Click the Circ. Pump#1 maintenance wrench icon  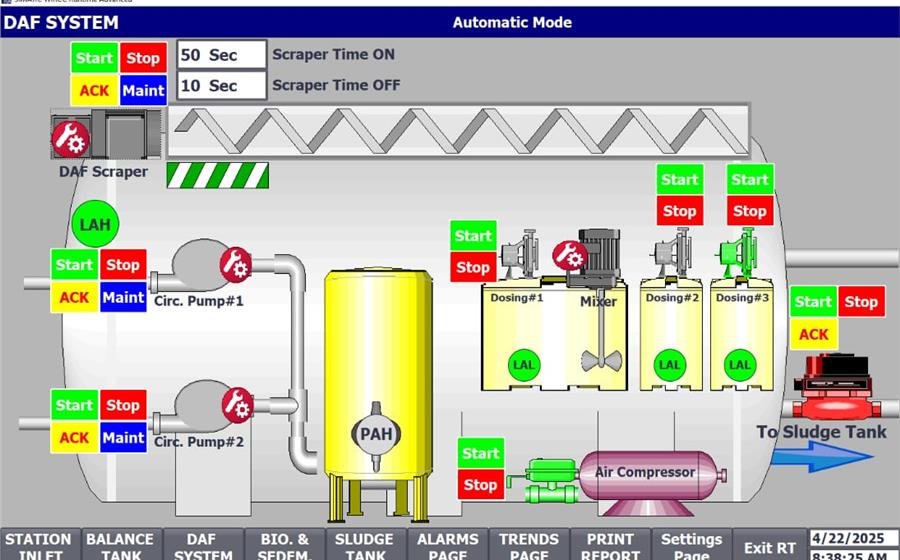236,265
